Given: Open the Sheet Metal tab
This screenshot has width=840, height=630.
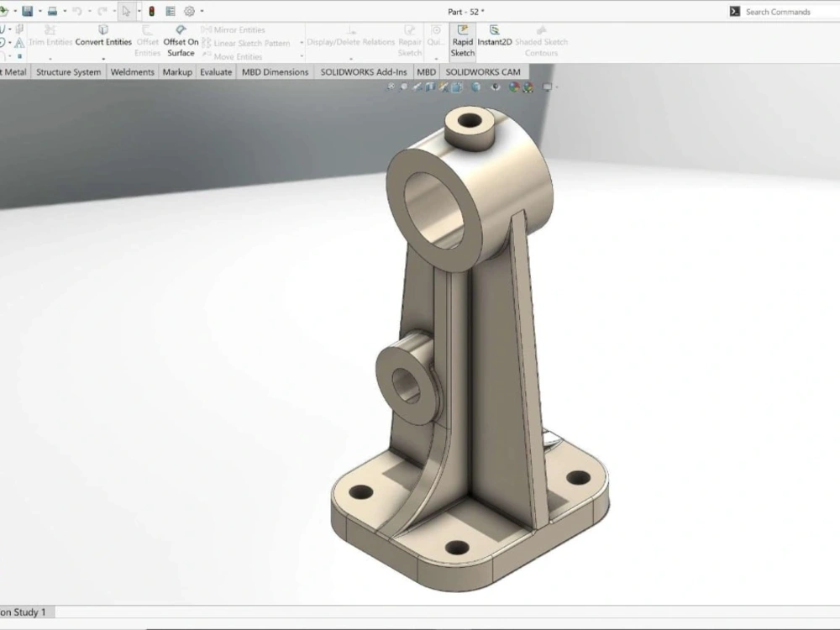Looking at the screenshot, I should pyautogui.click(x=14, y=71).
